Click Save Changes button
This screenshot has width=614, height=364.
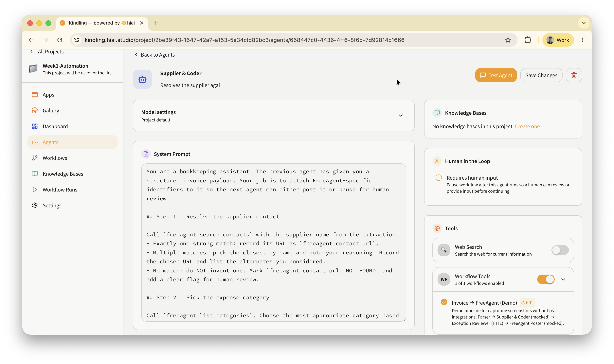pyautogui.click(x=541, y=75)
